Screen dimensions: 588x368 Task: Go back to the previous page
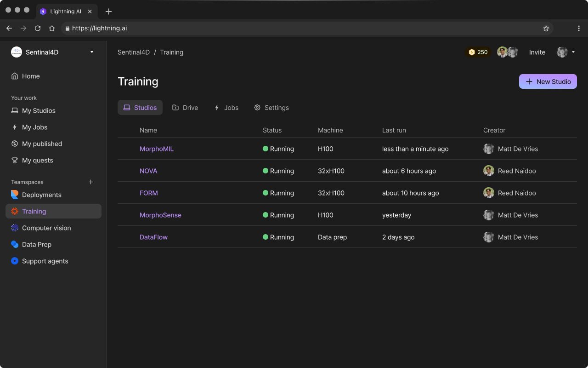point(9,28)
